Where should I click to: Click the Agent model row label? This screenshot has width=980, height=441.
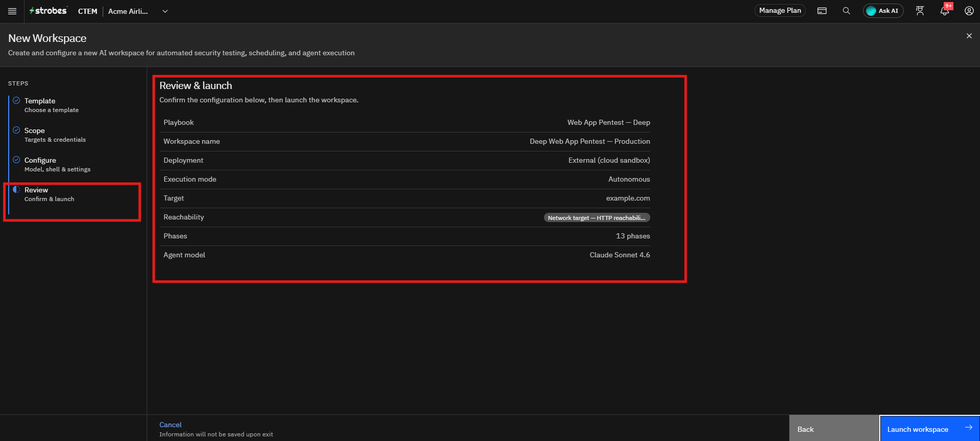pyautogui.click(x=184, y=255)
